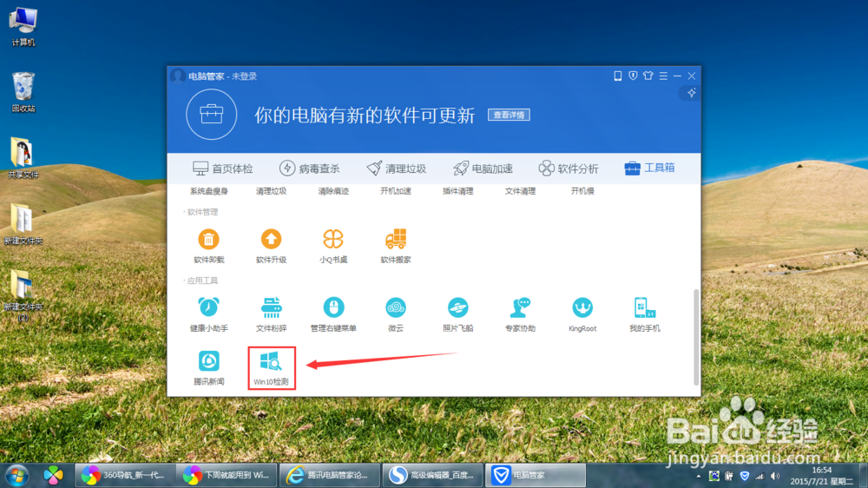Launch KingRoot tool
This screenshot has height=488, width=868.
point(582,314)
